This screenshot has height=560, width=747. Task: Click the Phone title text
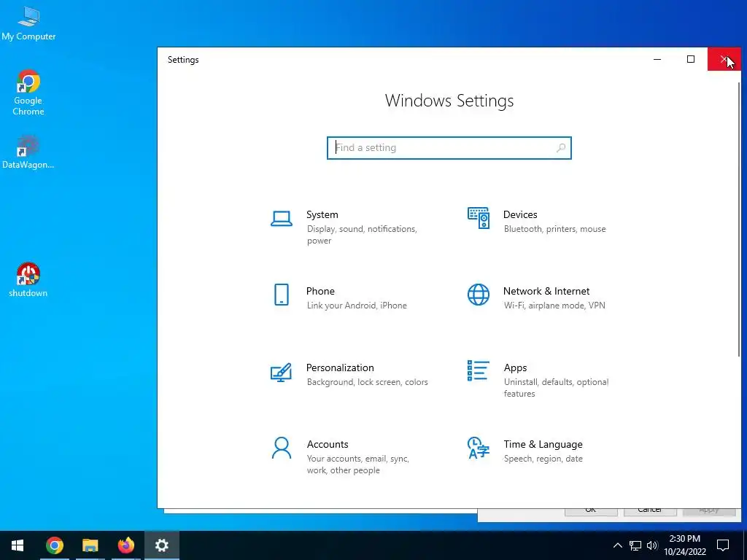point(321,291)
